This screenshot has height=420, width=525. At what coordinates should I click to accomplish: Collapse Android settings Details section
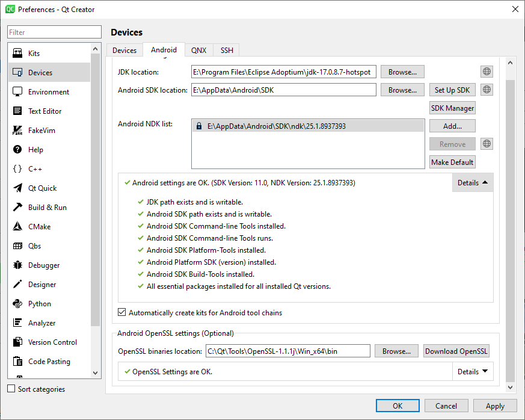pyautogui.click(x=472, y=183)
